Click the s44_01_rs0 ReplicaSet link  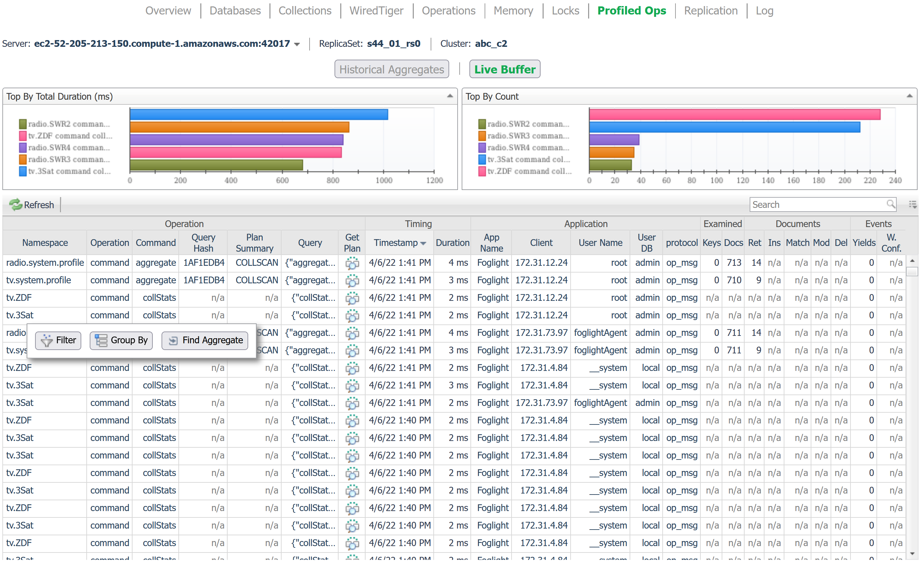(393, 44)
